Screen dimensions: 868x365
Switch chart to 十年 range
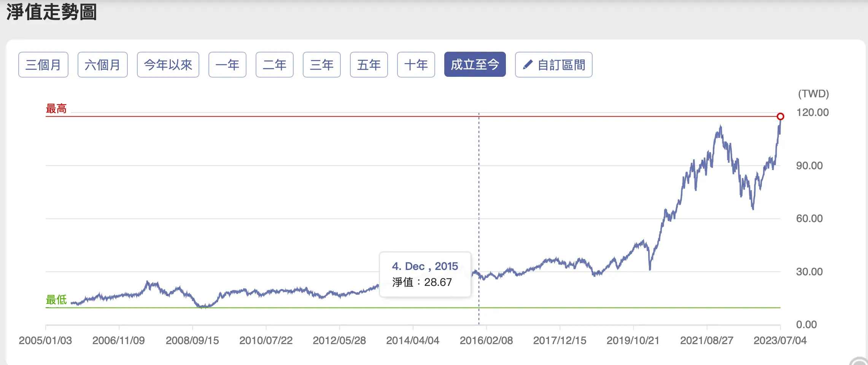pyautogui.click(x=416, y=65)
